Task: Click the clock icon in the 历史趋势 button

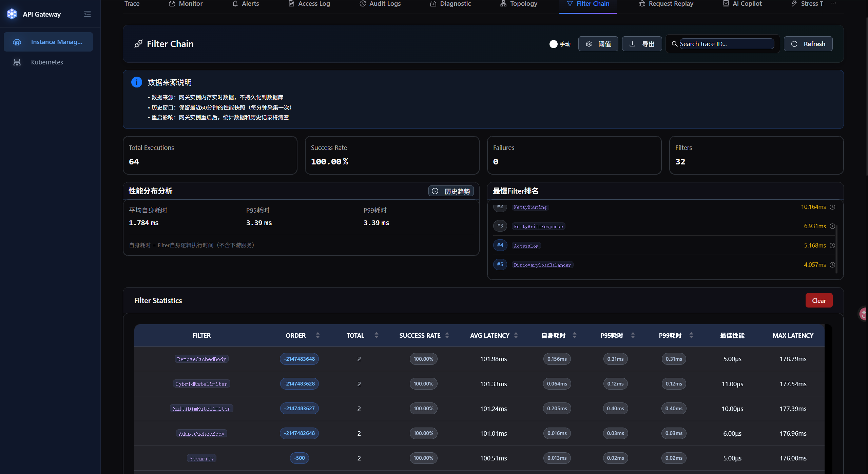Action: coord(435,191)
